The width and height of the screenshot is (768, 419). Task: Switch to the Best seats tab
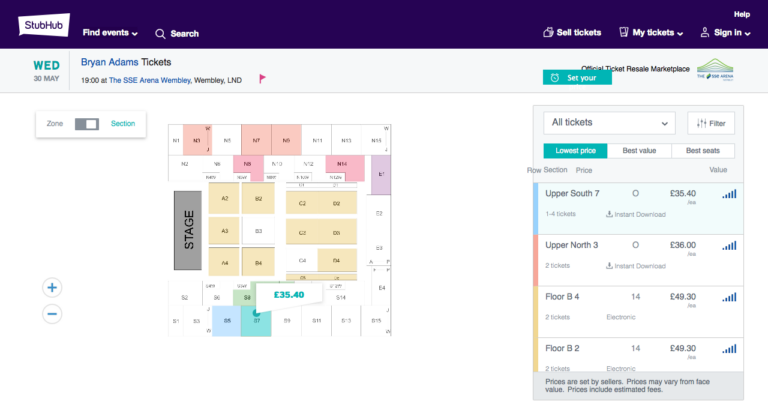click(x=703, y=151)
